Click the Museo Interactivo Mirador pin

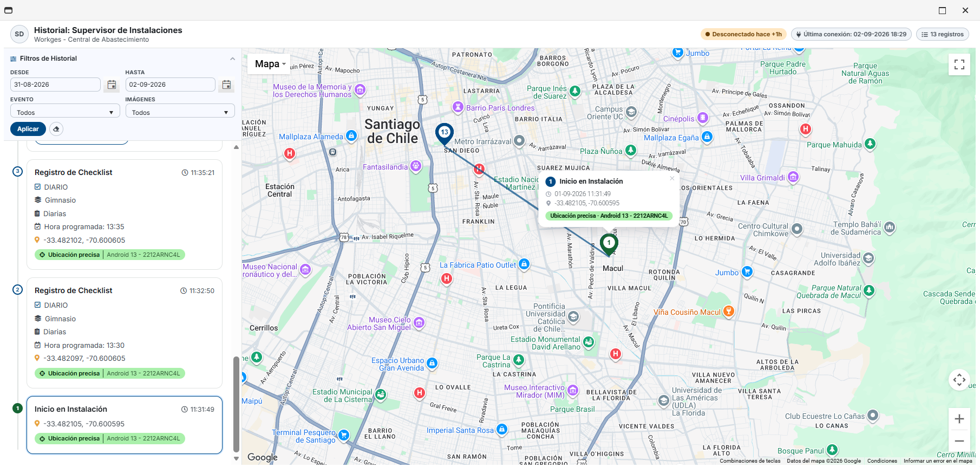point(573,391)
